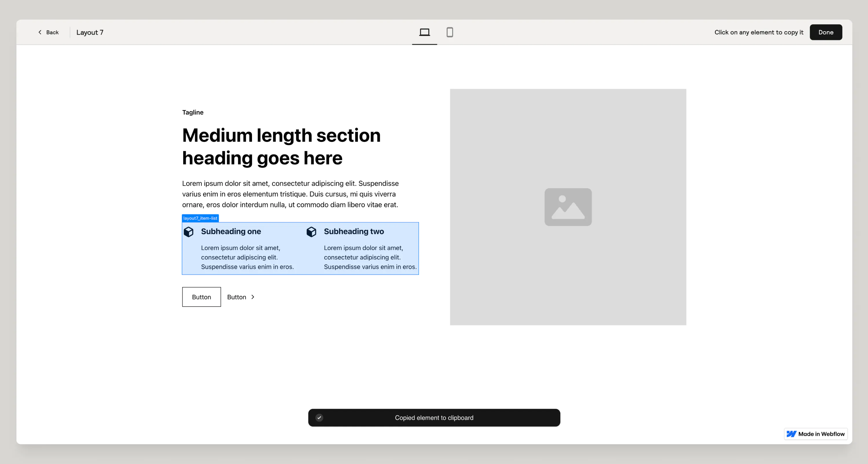868x464 pixels.
Task: Select the Lorem ipsum intro paragraph
Action: click(x=290, y=194)
